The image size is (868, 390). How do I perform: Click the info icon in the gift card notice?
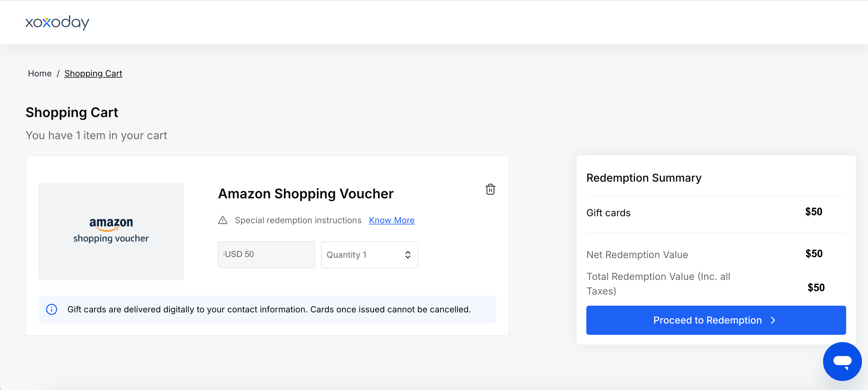click(52, 309)
